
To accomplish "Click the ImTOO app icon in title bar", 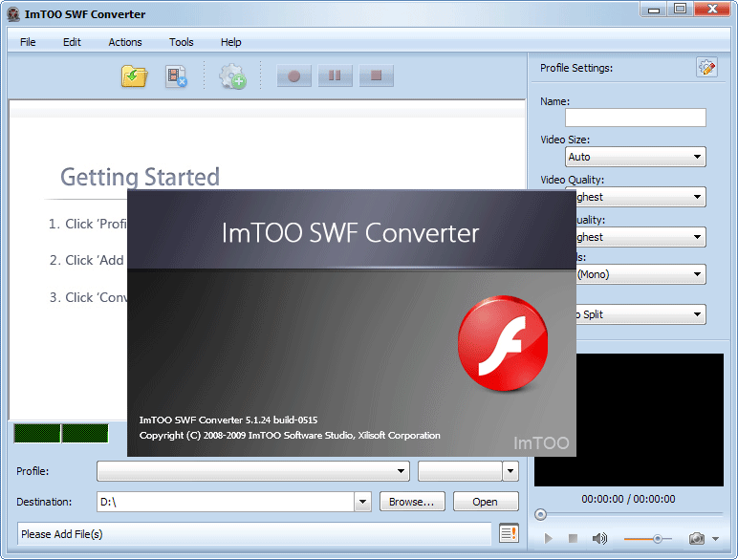I will click(x=13, y=14).
